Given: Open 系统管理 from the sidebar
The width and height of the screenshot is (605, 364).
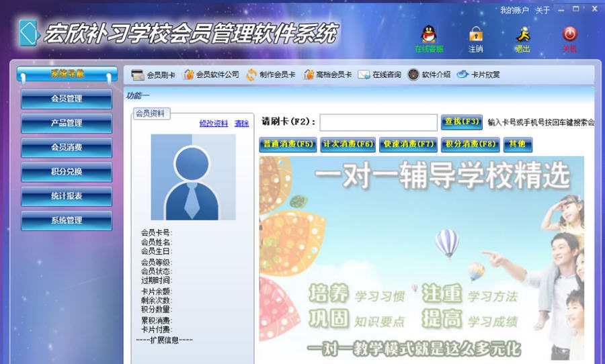Looking at the screenshot, I should (x=67, y=220).
